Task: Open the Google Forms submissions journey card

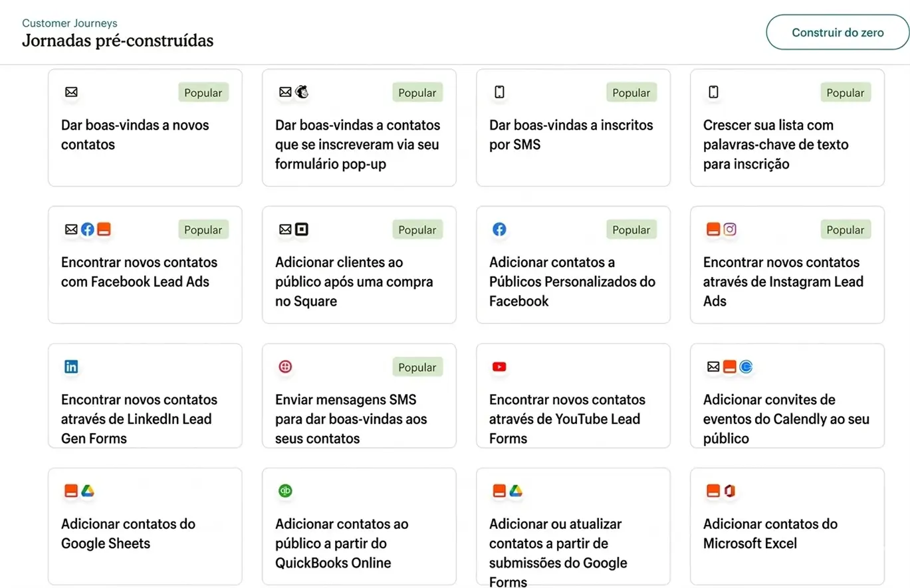Action: pos(572,527)
